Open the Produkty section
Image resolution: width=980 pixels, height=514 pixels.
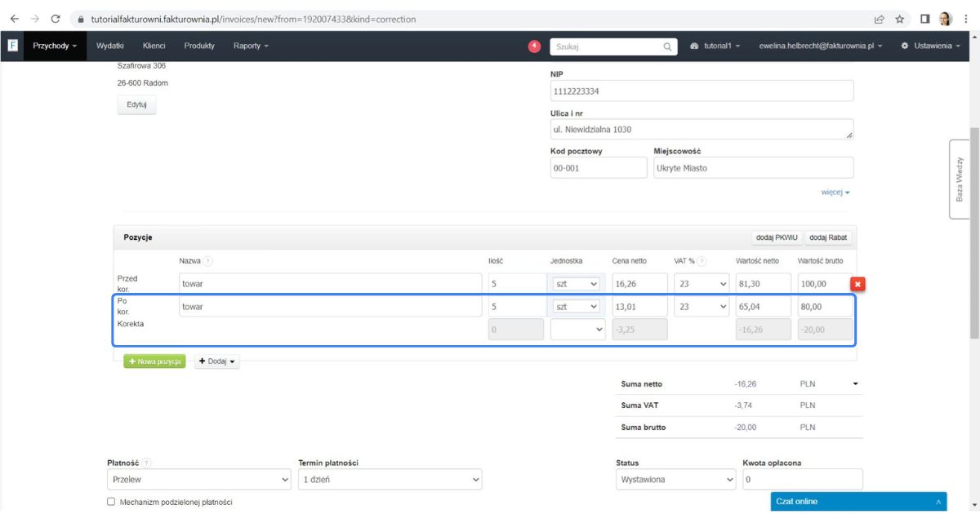[199, 46]
